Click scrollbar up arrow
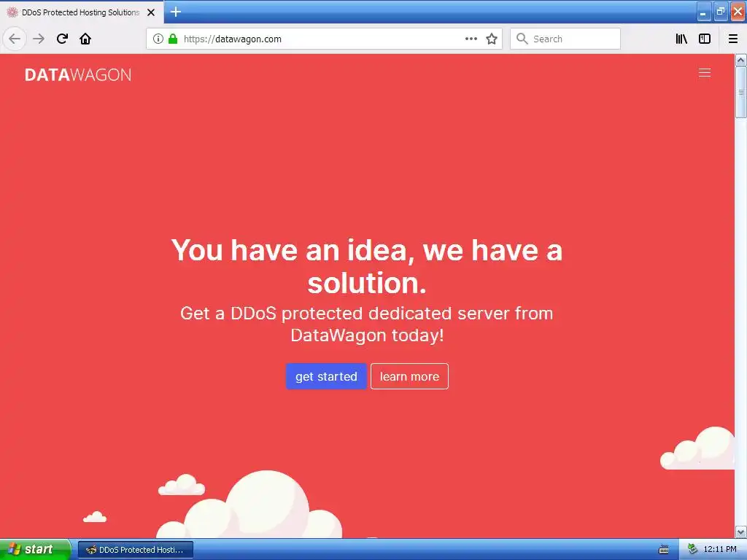This screenshot has width=747, height=560. coord(741,60)
